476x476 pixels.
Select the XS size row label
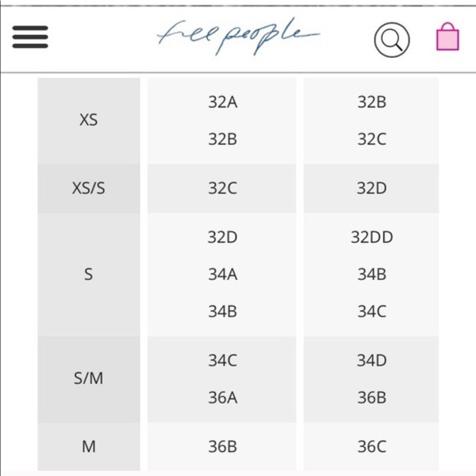pos(89,120)
